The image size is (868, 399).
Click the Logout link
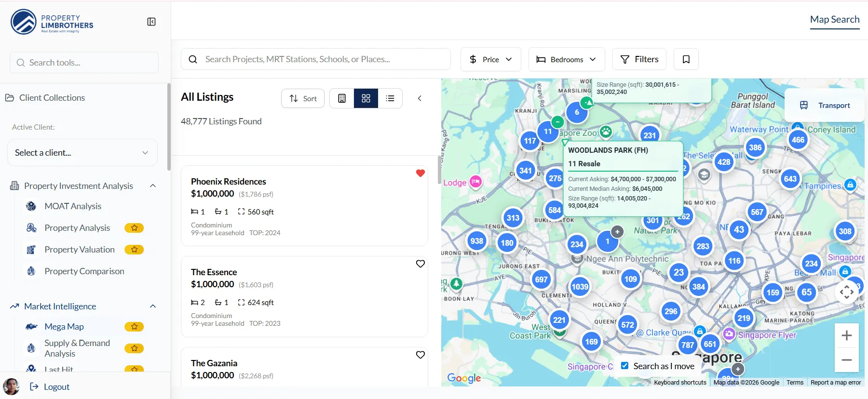click(56, 387)
